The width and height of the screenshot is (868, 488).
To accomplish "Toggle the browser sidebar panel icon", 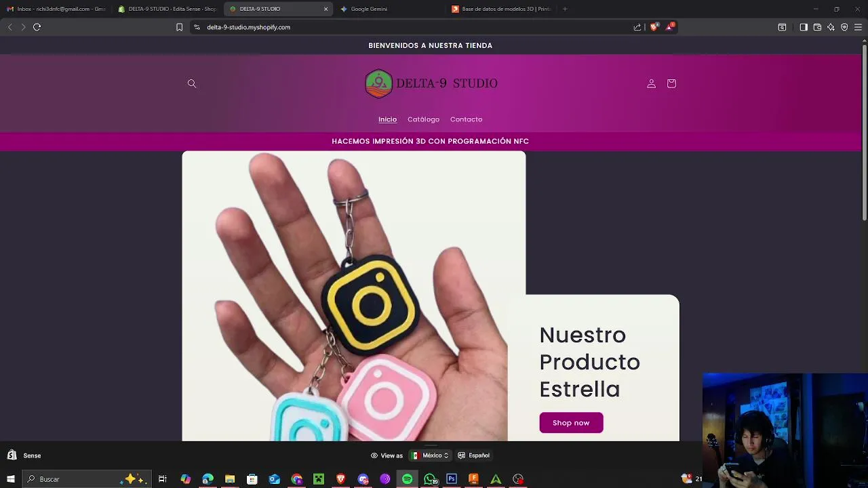I will (x=804, y=27).
